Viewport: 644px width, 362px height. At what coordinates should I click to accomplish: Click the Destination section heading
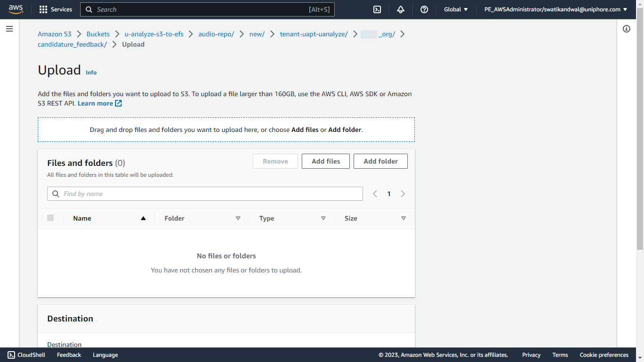[70, 319]
